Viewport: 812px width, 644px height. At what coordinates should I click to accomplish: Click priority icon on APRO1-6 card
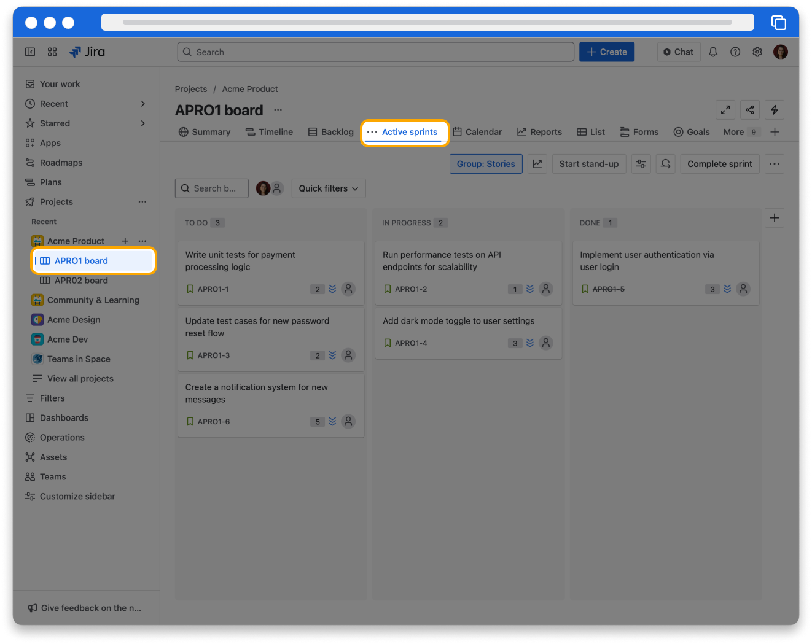(x=332, y=422)
